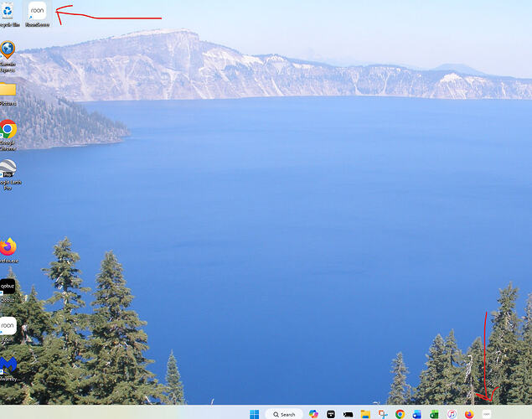Open Copilot from the taskbar
This screenshot has height=419, width=532.
pyautogui.click(x=313, y=414)
